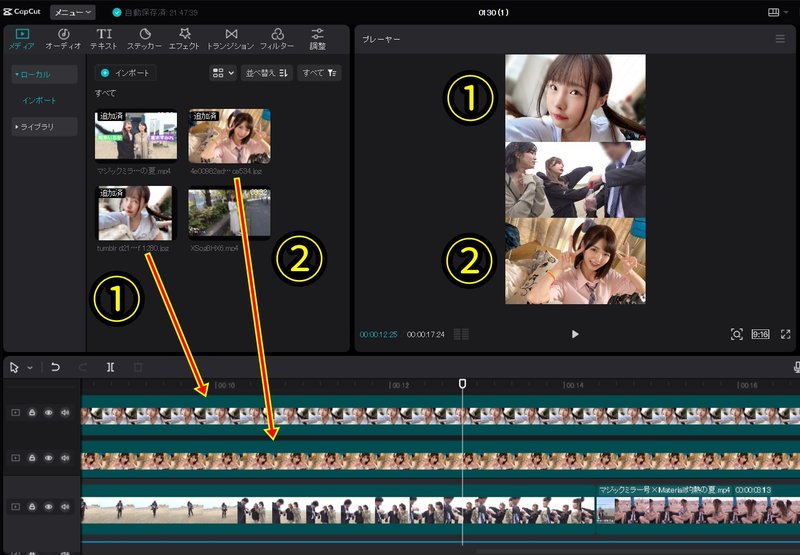Select インポート in the sidebar
Image resolution: width=800 pixels, height=555 pixels.
pos(39,100)
